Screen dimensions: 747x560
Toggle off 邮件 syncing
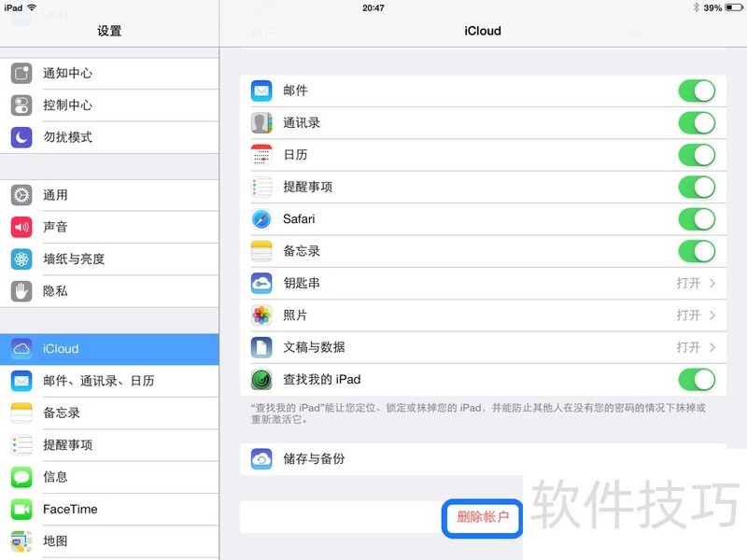click(698, 90)
